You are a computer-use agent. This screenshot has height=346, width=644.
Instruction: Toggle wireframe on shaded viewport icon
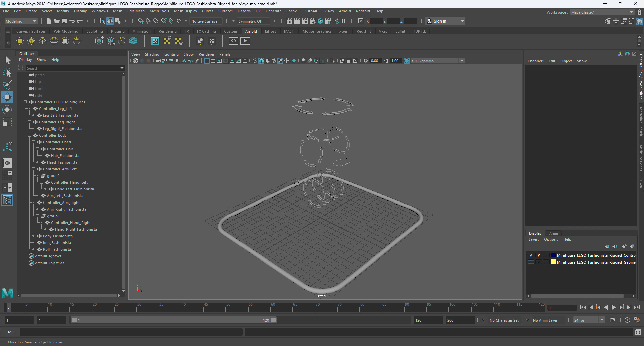(x=274, y=61)
